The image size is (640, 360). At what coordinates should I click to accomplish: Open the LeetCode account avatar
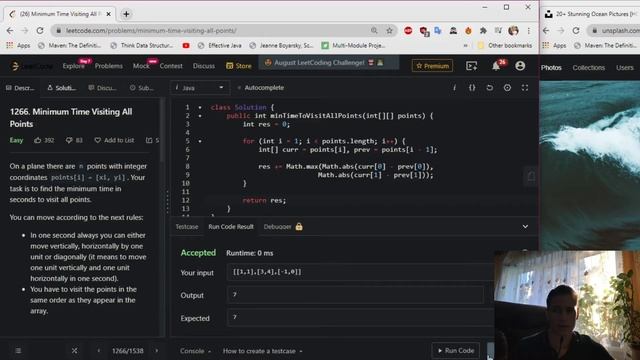pyautogui.click(x=520, y=66)
